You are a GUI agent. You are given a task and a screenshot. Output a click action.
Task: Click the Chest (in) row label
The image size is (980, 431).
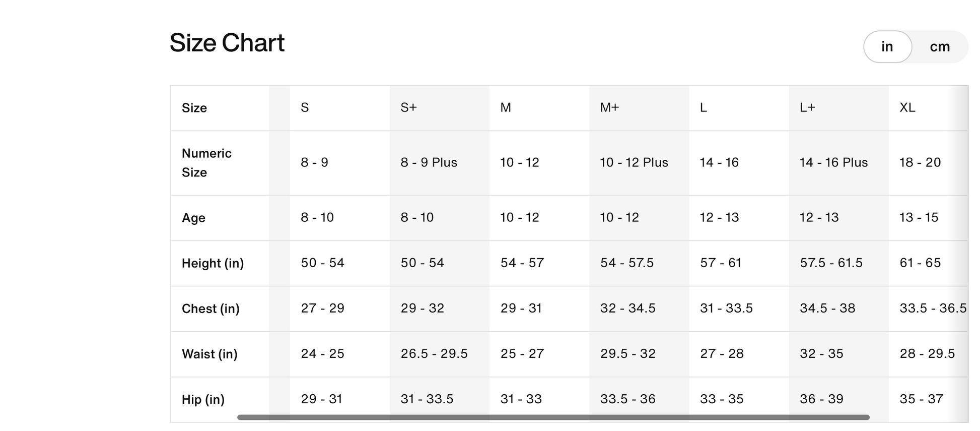211,309
